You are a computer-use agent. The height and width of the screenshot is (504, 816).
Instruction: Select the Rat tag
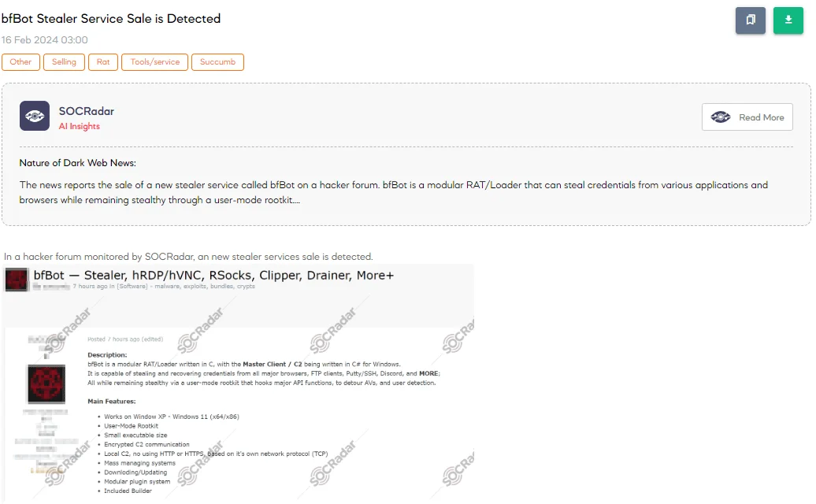pyautogui.click(x=103, y=62)
